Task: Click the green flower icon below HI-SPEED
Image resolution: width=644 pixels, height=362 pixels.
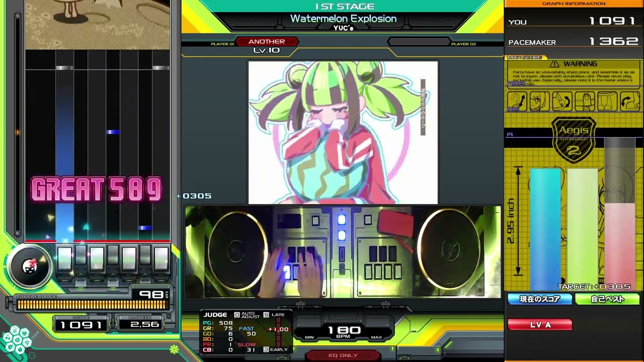Action: 174,348
